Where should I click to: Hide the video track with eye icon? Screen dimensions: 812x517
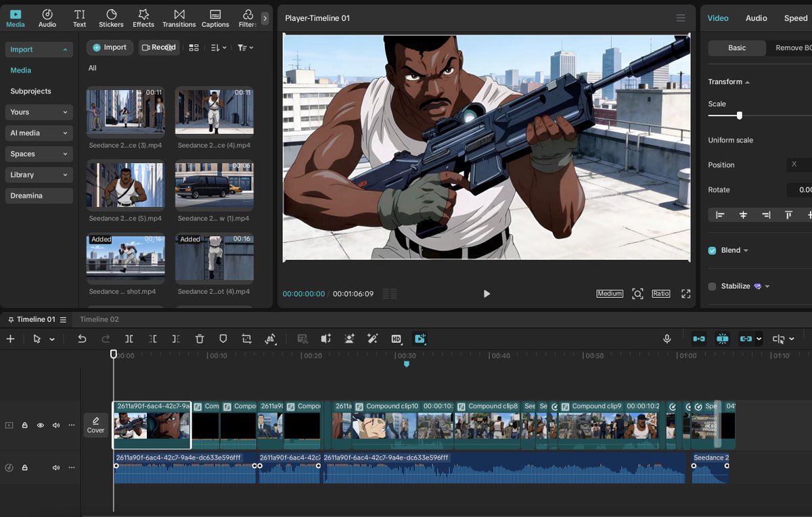[40, 426]
